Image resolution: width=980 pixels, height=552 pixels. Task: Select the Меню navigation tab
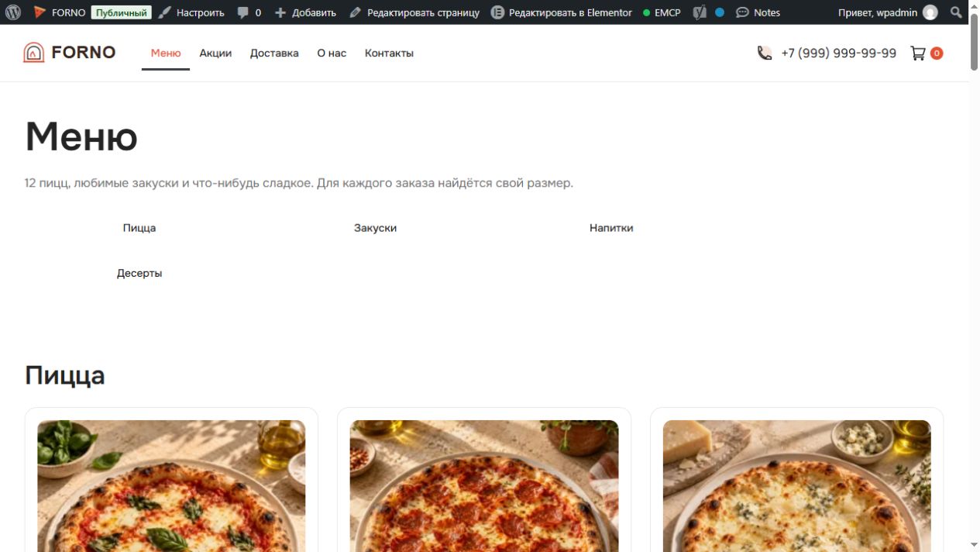tap(166, 53)
